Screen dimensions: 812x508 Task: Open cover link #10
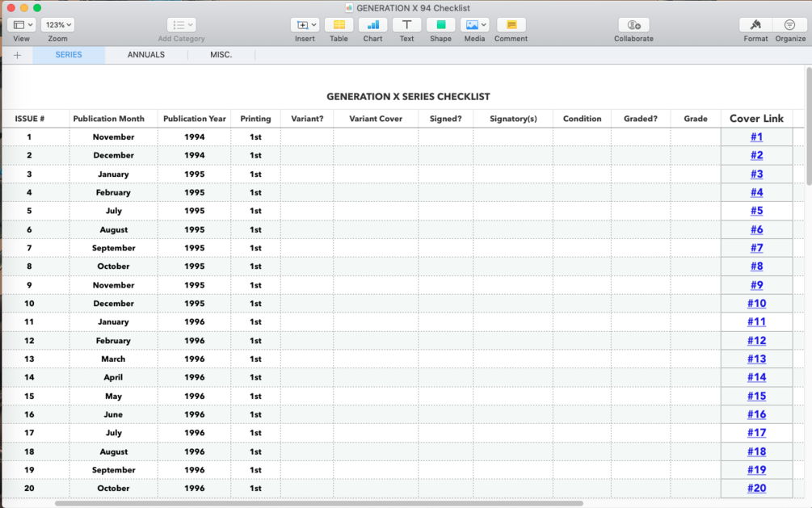pos(756,304)
